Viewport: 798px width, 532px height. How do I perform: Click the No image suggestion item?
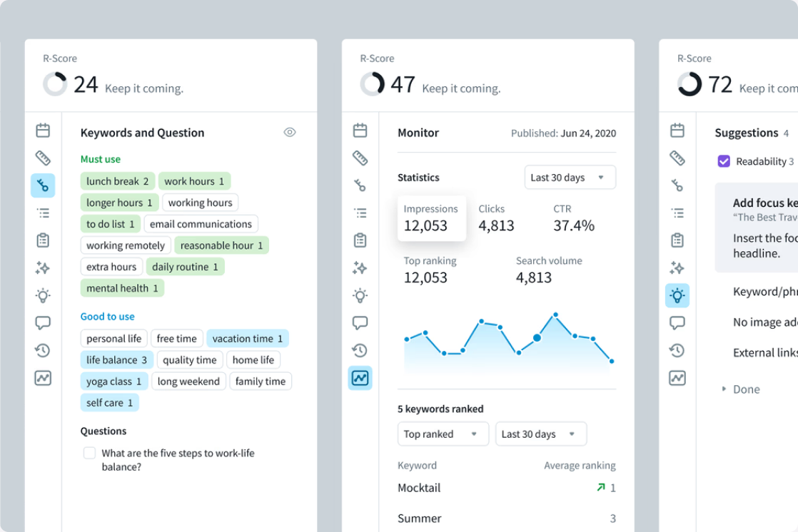tap(765, 322)
